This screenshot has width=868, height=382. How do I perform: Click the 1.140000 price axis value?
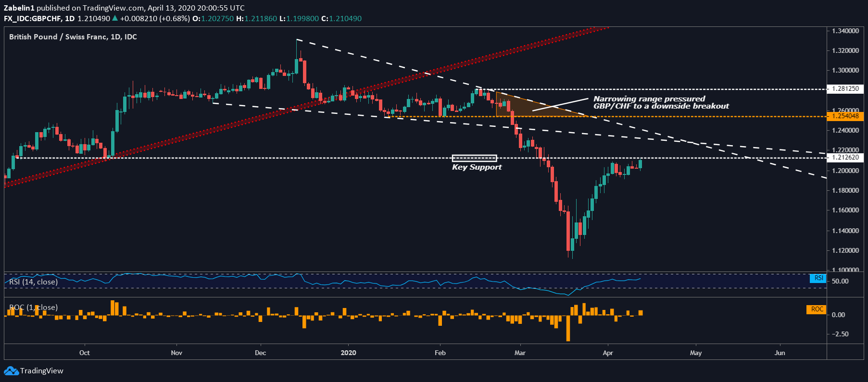click(x=845, y=231)
